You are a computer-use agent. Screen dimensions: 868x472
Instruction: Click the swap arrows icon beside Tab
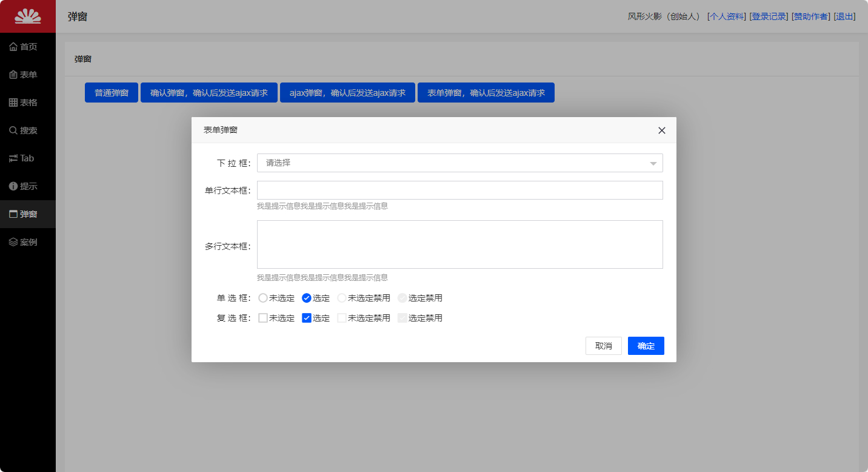pos(13,158)
